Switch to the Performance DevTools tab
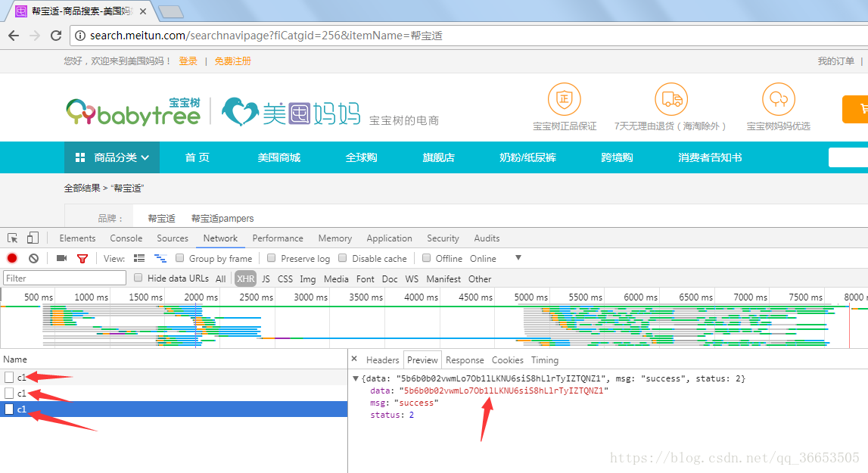 click(278, 238)
